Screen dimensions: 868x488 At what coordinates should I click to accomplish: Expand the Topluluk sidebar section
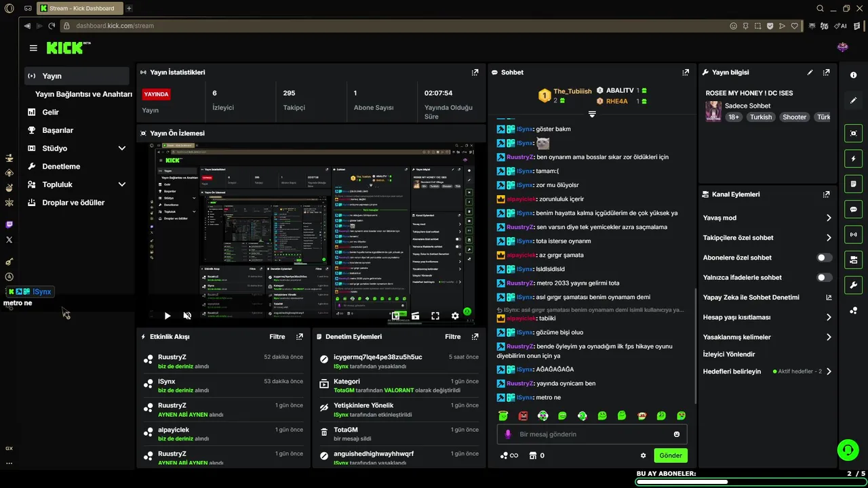coord(122,184)
